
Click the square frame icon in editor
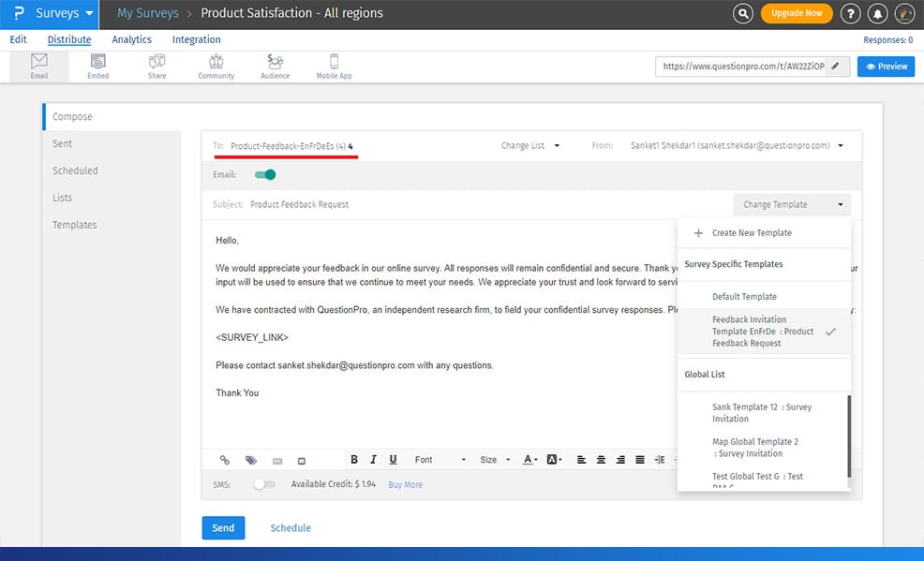[x=301, y=461]
